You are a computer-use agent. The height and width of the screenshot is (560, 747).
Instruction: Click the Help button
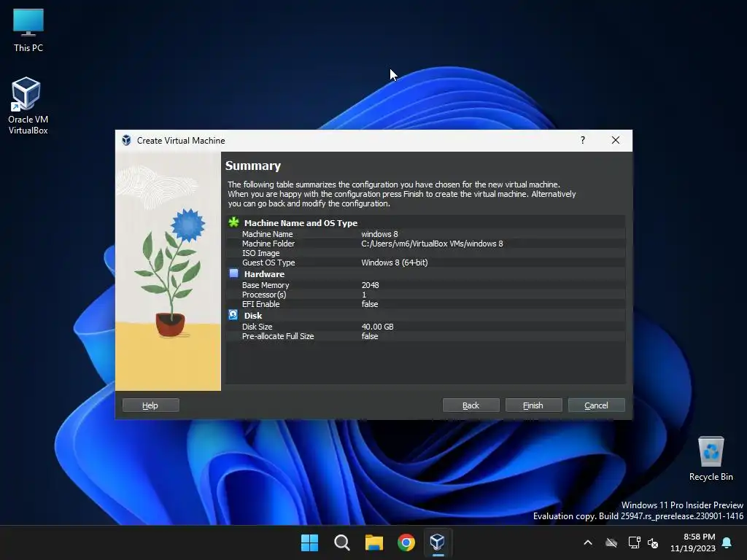tap(150, 405)
